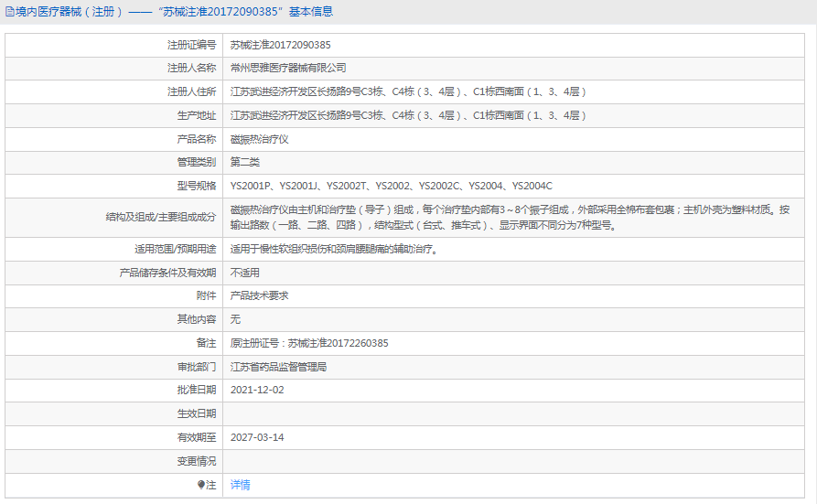Select the value 无 in 其他内容 row

click(x=235, y=319)
